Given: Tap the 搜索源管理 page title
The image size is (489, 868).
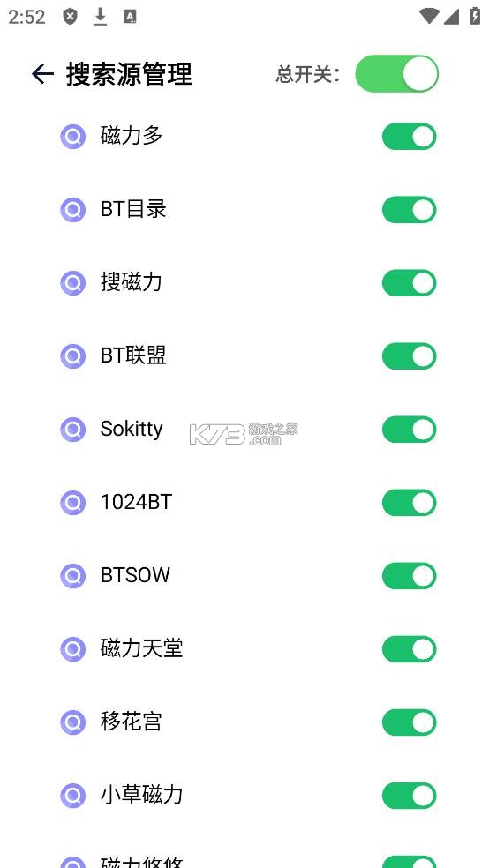Looking at the screenshot, I should (129, 74).
